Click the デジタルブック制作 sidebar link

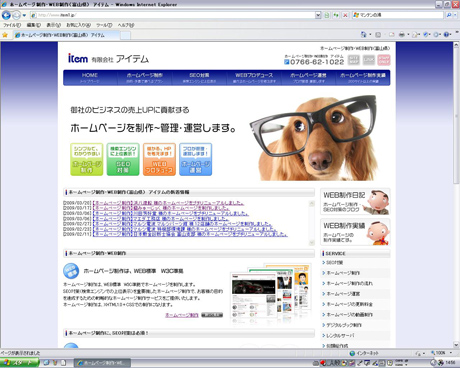click(344, 325)
